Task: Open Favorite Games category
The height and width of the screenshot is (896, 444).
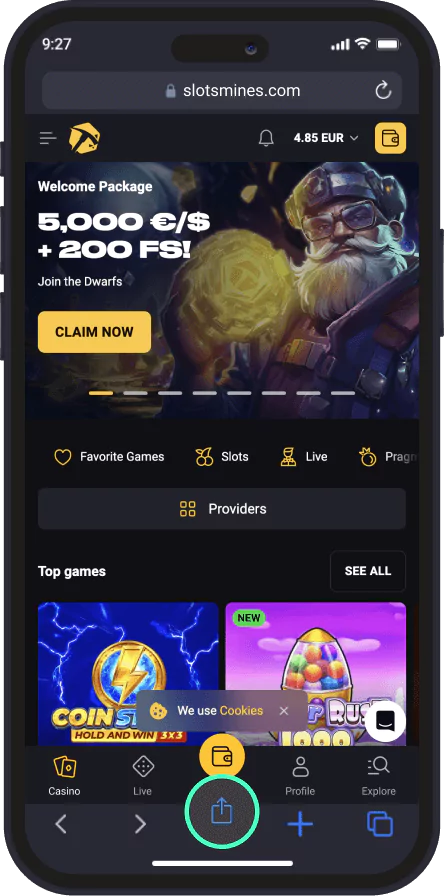Action: tap(109, 457)
